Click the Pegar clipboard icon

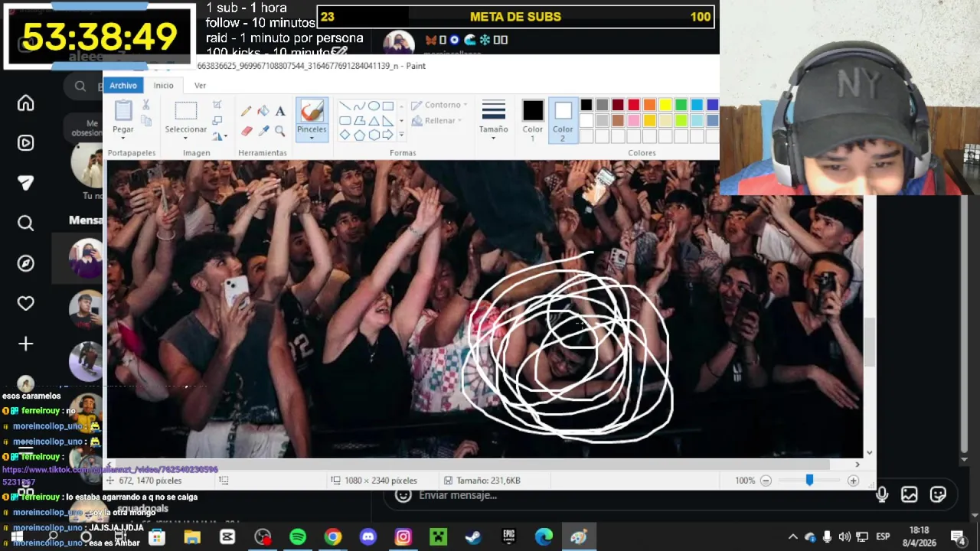point(123,111)
